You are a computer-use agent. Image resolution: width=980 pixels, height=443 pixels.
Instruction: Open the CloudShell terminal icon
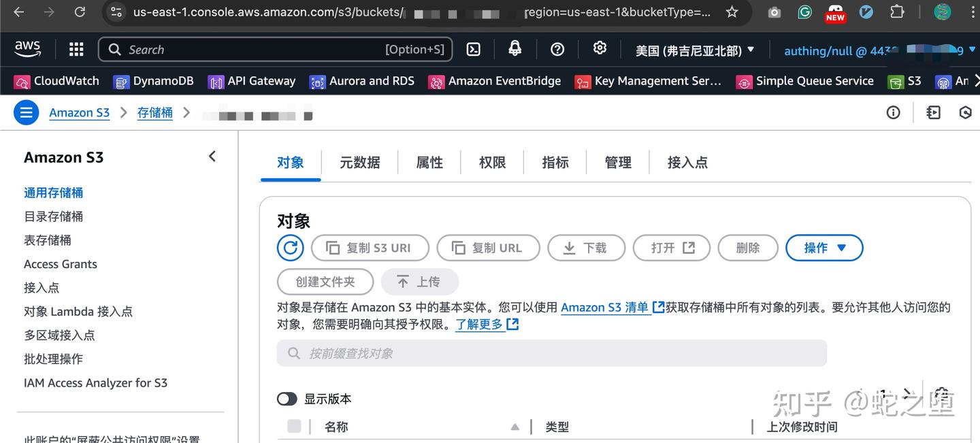pos(473,49)
